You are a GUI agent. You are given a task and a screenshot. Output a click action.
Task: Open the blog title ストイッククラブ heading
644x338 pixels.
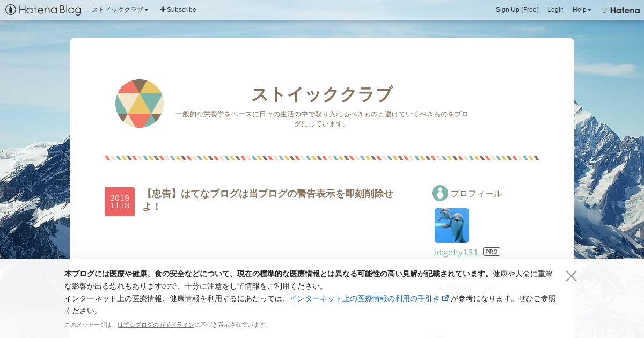tap(322, 94)
